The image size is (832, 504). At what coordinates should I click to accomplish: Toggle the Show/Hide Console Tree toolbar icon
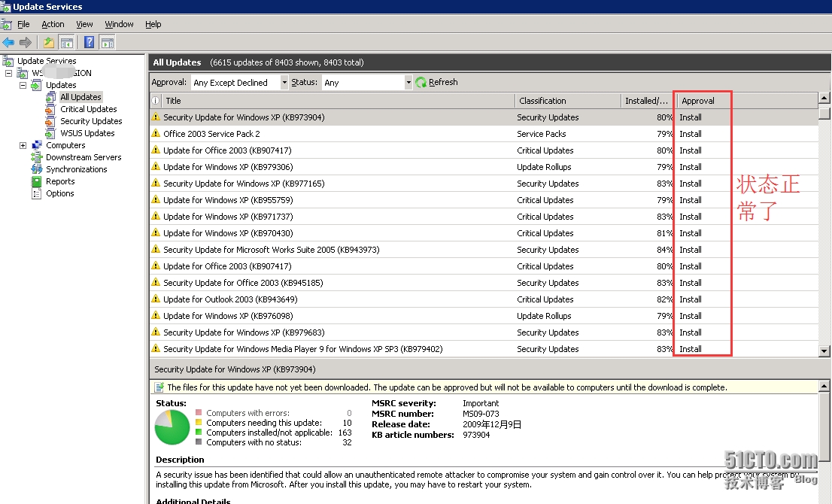(x=67, y=42)
